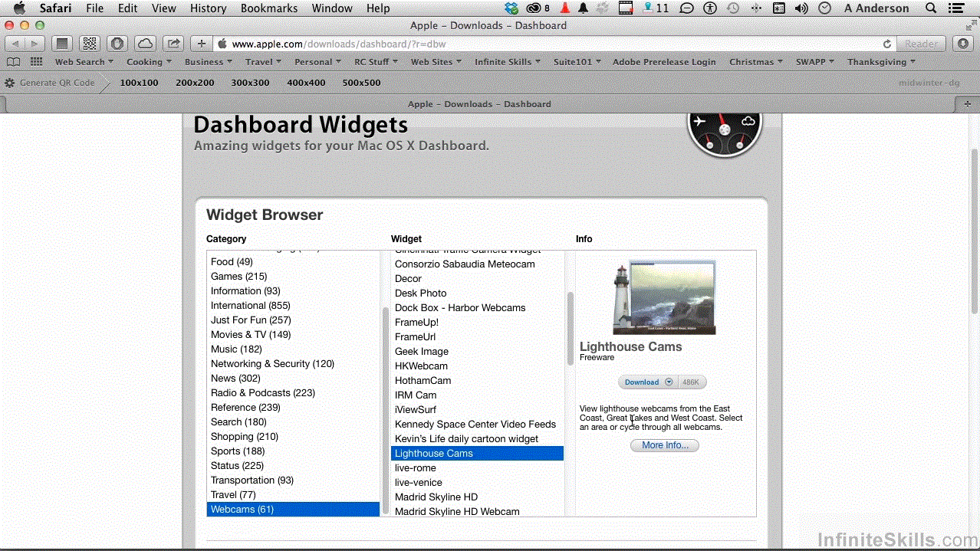Expand the Travel bookmarks folder
The width and height of the screenshot is (980, 551).
point(263,62)
